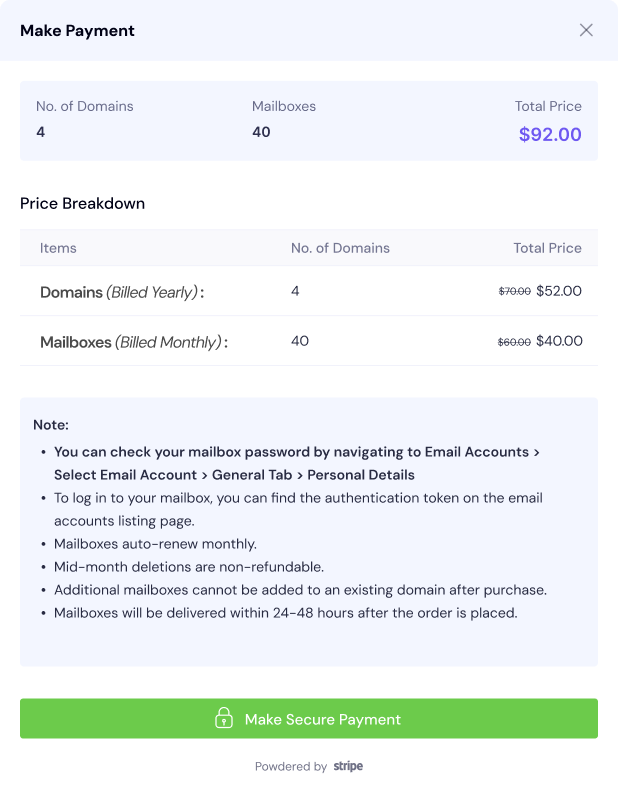The width and height of the screenshot is (618, 796).
Task: Select the $92.00 total price amount
Action: point(550,134)
